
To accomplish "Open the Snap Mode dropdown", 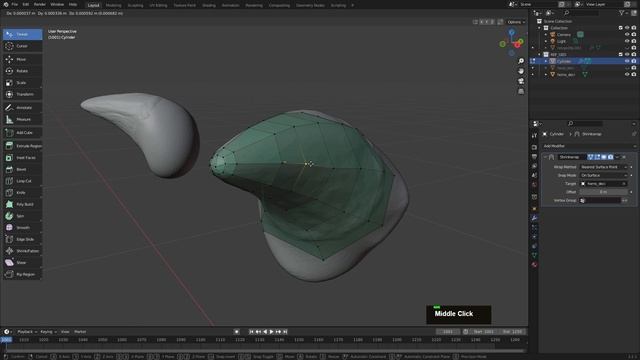I will [604, 176].
